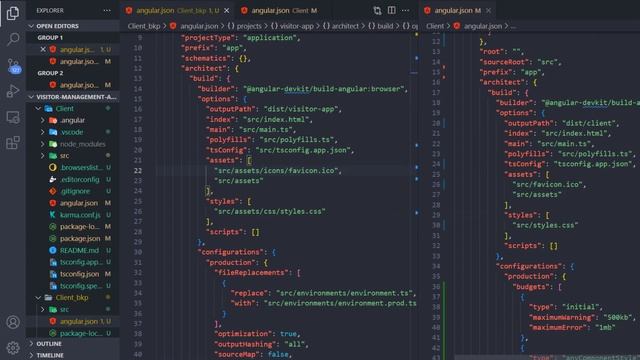The image size is (640, 360).
Task: Place cursor on line 22 favicon.ico path
Action: (x=278, y=171)
